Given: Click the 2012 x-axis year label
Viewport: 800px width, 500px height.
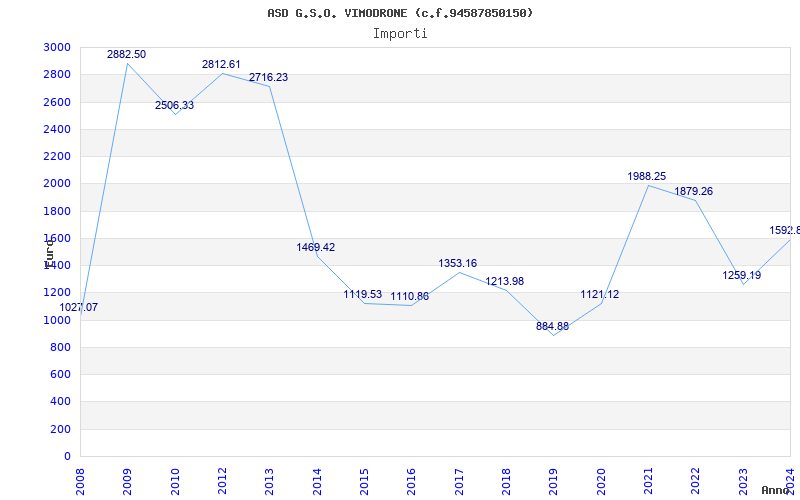Looking at the screenshot, I should (x=222, y=482).
